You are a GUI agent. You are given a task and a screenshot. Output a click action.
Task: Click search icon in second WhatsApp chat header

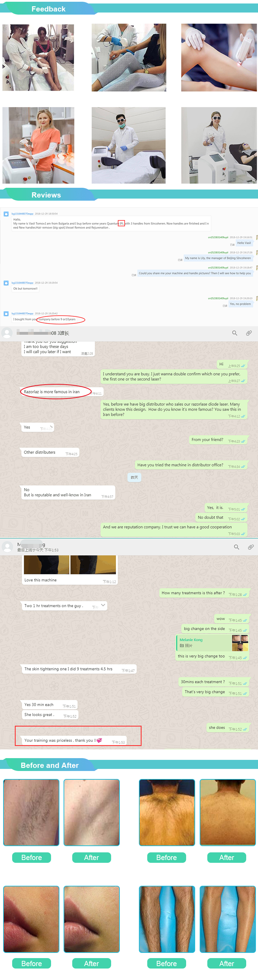point(236,547)
